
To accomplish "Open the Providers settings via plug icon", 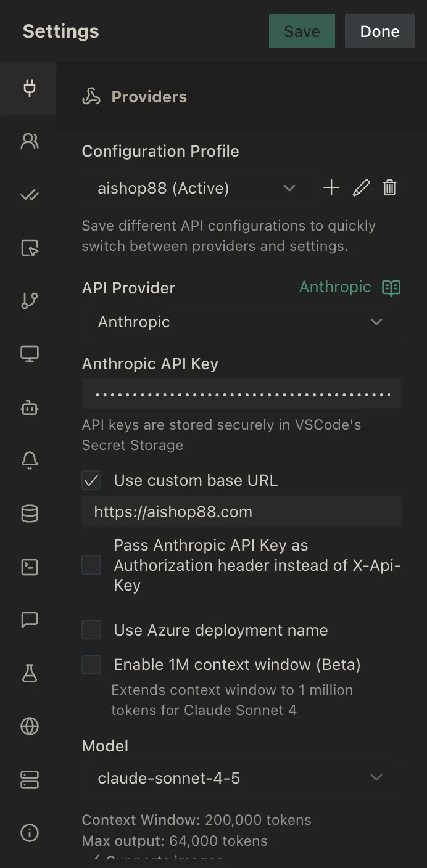I will click(28, 88).
